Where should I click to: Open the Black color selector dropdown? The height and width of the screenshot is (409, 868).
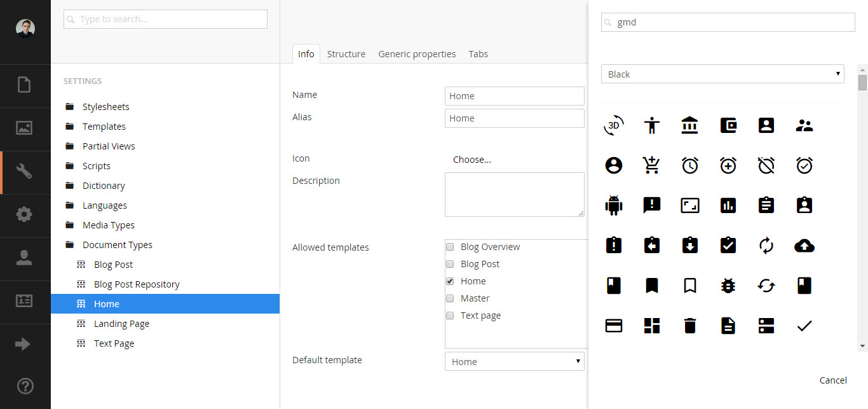click(722, 74)
